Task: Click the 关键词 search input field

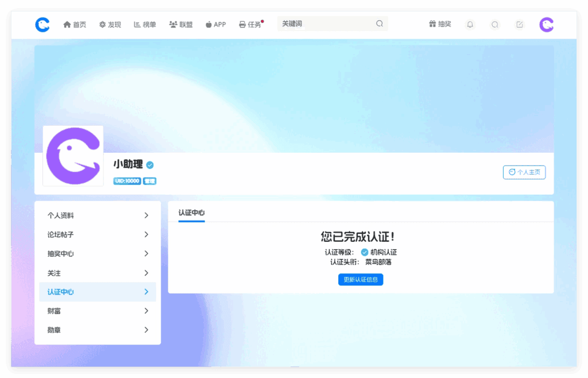Action: (x=332, y=24)
